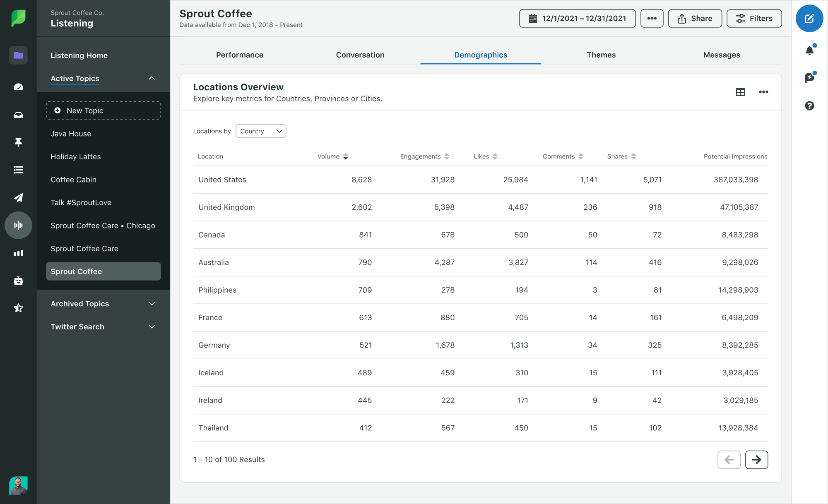Viewport: 828px width, 504px height.
Task: Switch to the Themes tab
Action: pos(601,54)
